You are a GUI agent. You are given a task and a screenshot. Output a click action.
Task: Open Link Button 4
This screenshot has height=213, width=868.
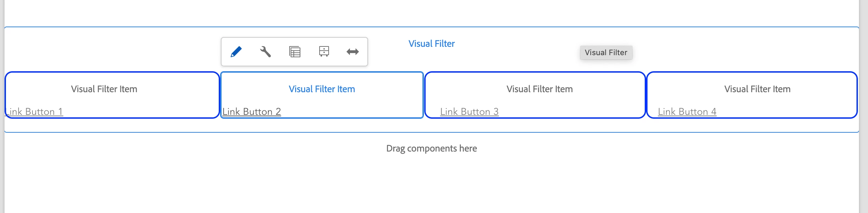(687, 112)
